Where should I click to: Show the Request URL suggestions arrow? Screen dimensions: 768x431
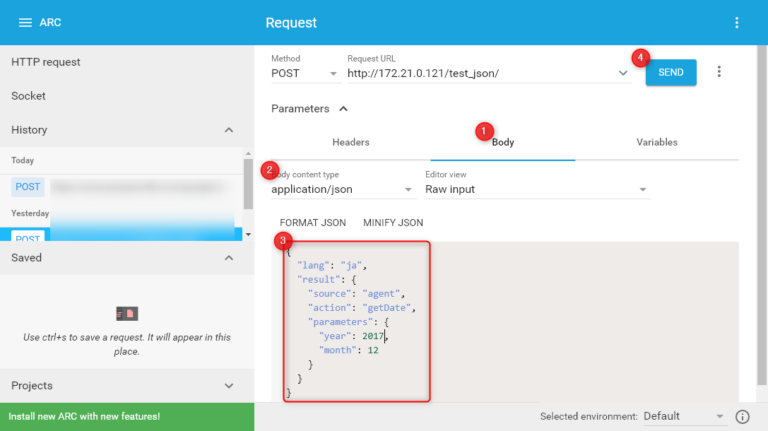[x=624, y=74]
